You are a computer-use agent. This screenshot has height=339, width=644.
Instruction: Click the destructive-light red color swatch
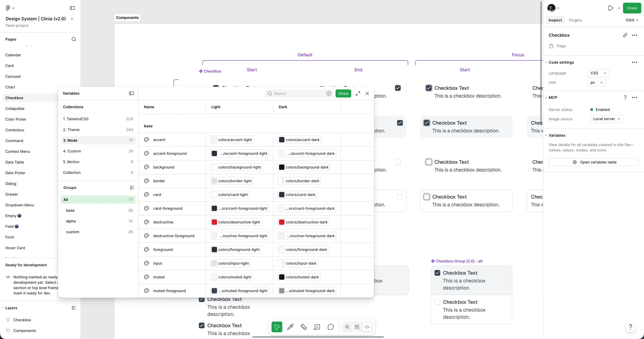[x=214, y=222]
